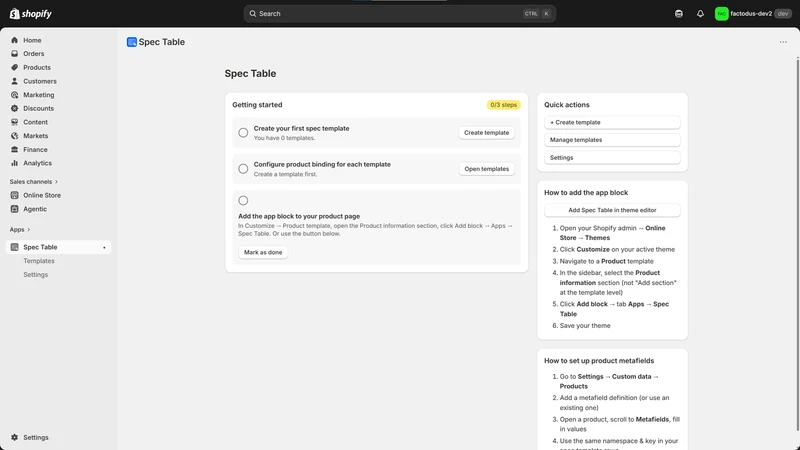Click the Settings gear icon at bottom
Image resolution: width=800 pixels, height=450 pixels.
click(x=14, y=437)
